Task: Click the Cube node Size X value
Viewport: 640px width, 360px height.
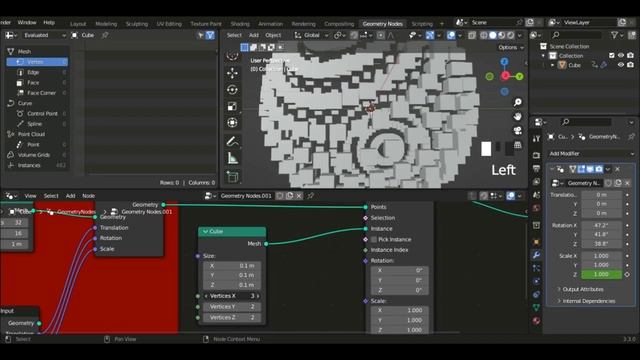Action: coord(232,266)
